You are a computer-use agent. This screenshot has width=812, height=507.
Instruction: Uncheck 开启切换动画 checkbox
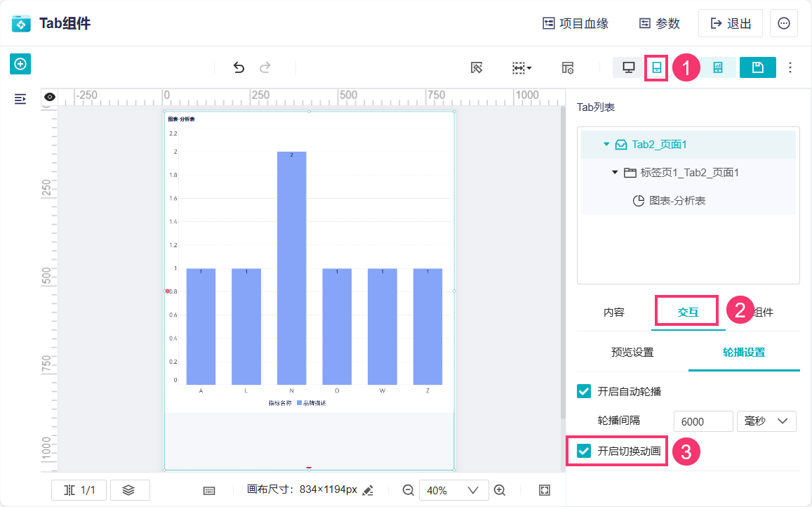pos(584,451)
